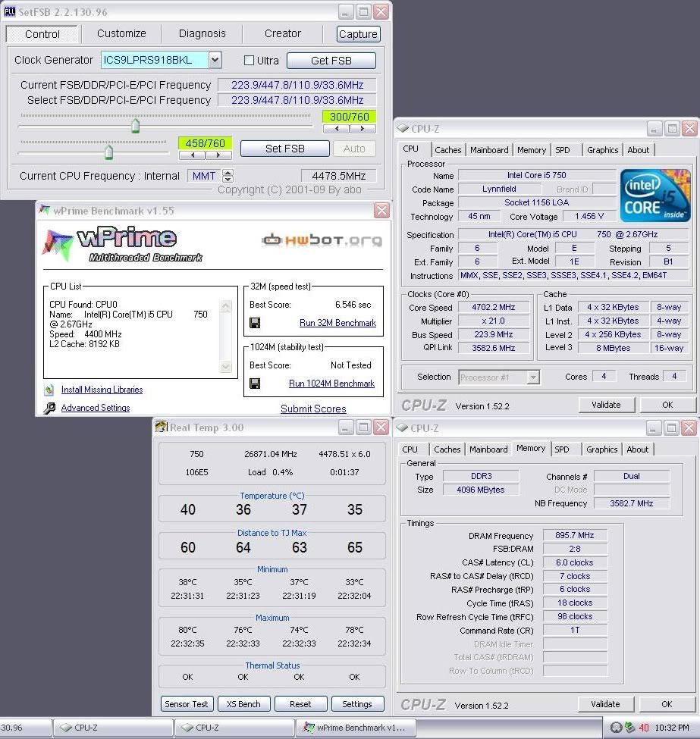The width and height of the screenshot is (700, 739).
Task: Click the Submit Scores link
Action: pos(313,409)
